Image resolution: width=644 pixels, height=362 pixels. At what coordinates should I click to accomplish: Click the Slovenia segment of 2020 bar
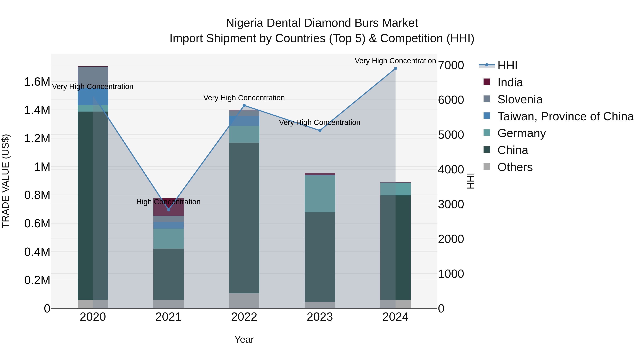click(93, 77)
